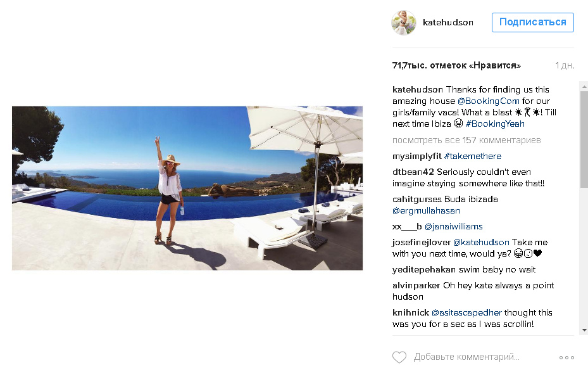Open the @BookingCom mention link
The image size is (588, 377).
[488, 101]
